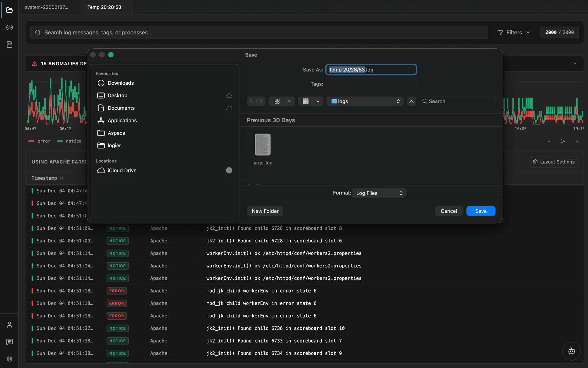The height and width of the screenshot is (368, 588).
Task: Click the search magnifier in log search bar
Action: tap(38, 32)
